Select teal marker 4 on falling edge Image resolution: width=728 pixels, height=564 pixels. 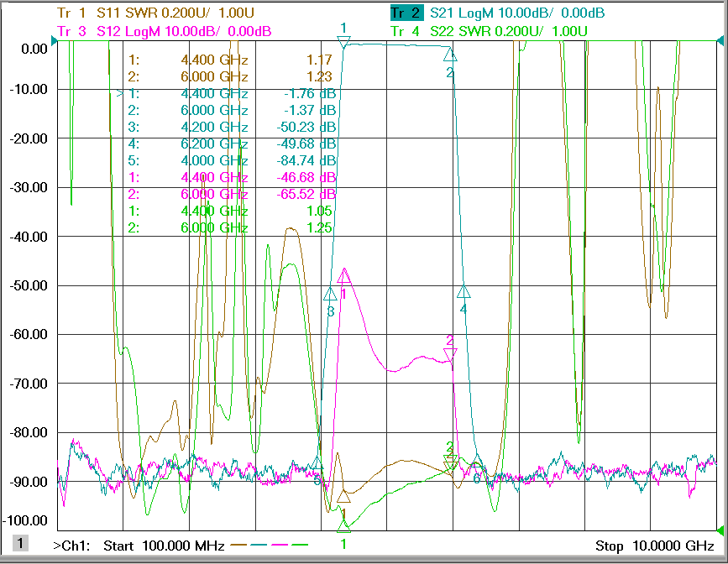pos(464,291)
